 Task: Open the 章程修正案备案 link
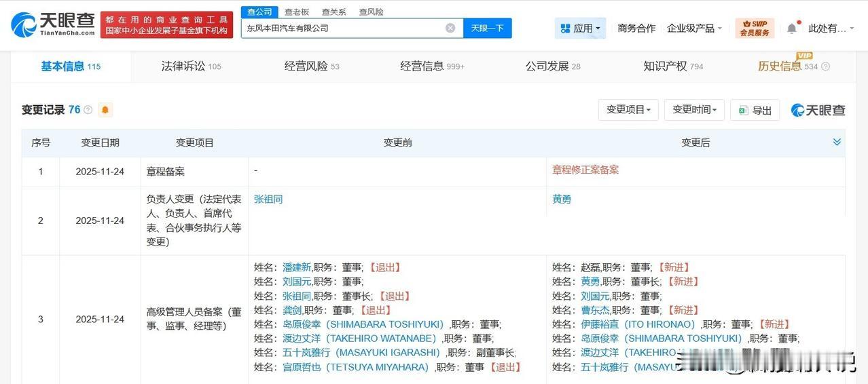585,170
